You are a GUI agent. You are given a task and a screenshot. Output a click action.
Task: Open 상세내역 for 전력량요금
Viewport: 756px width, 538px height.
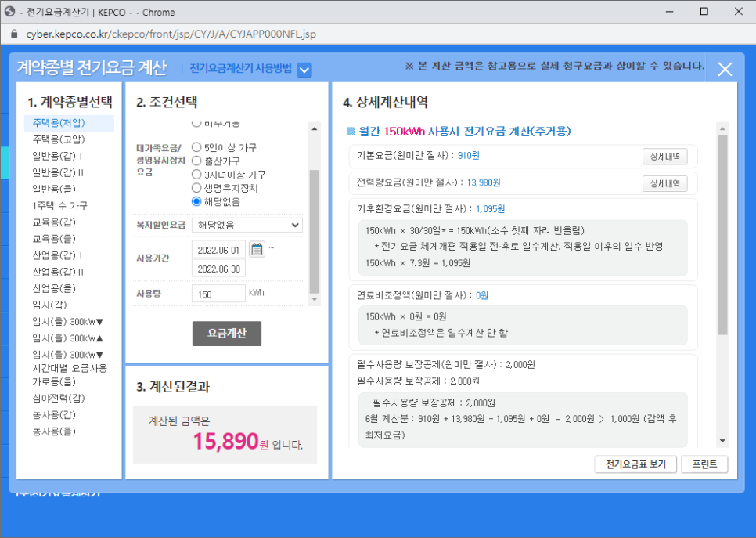click(x=666, y=183)
